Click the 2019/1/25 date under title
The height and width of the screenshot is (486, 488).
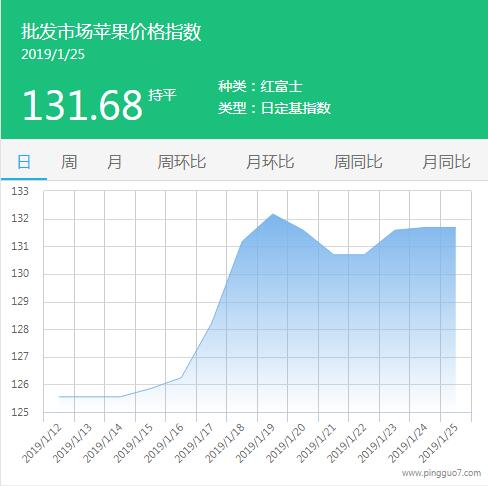53,54
